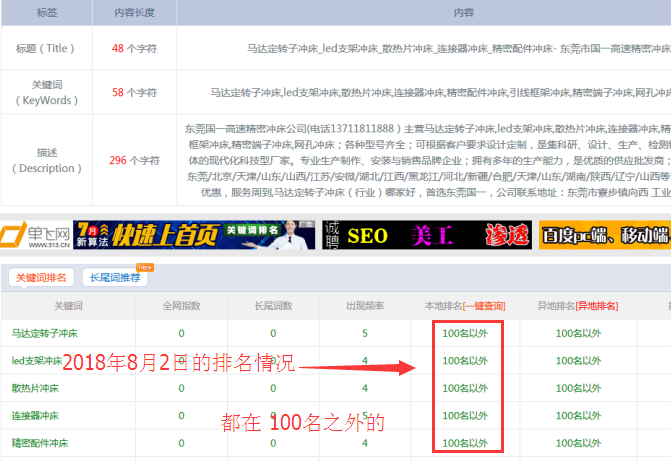The image size is (671, 462).
Task: Click the 全网指数 column header
Action: [180, 305]
